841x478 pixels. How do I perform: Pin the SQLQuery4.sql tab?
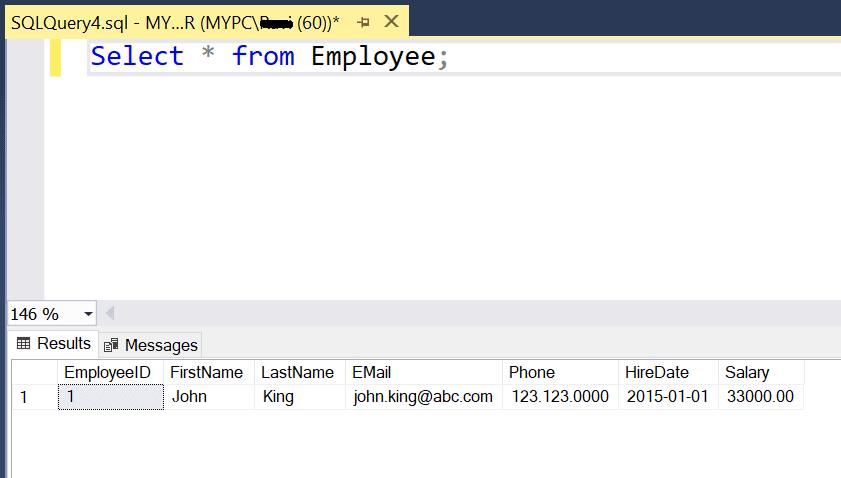click(x=364, y=21)
